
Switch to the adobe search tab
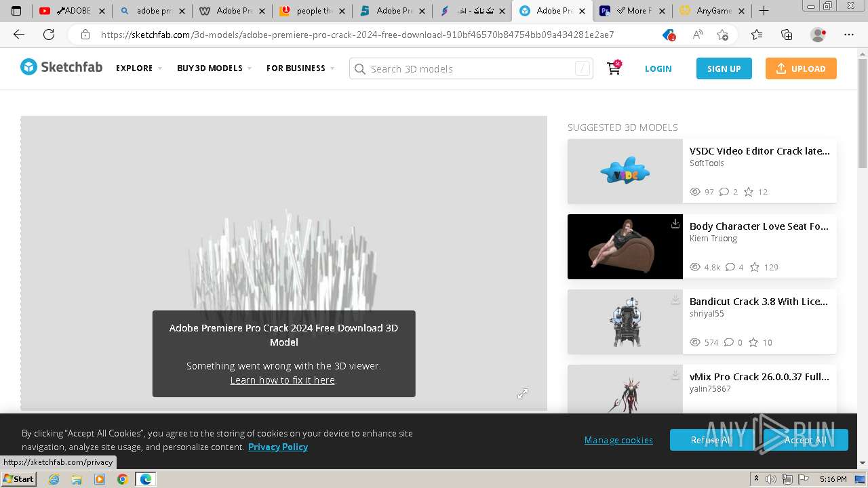153,11
